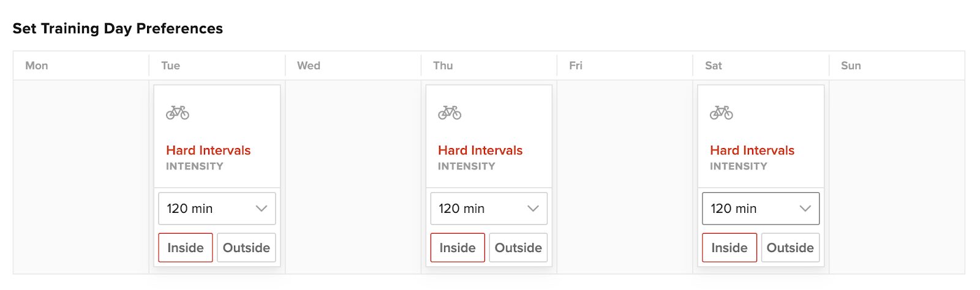980x290 pixels.
Task: Click Tuesday's Hard Intervals title
Action: [x=208, y=151]
